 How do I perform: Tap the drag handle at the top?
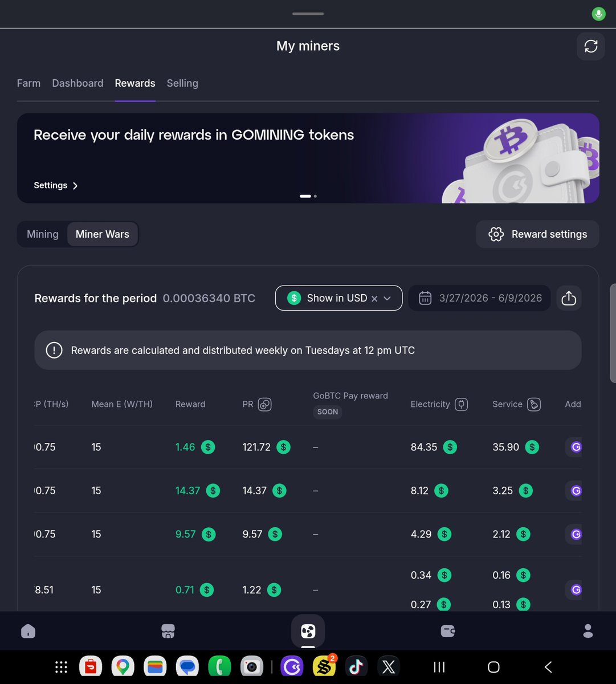tap(308, 14)
